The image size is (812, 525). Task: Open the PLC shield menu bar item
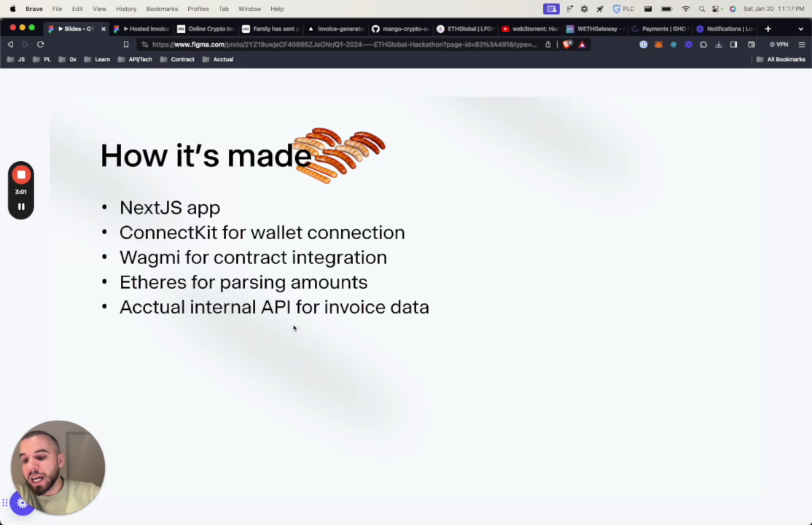(x=623, y=9)
